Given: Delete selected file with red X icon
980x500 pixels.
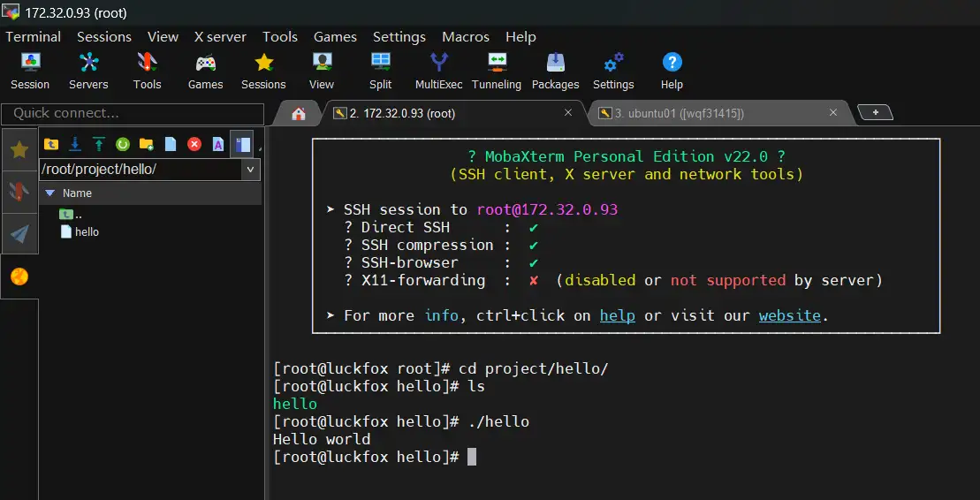Looking at the screenshot, I should 194,144.
